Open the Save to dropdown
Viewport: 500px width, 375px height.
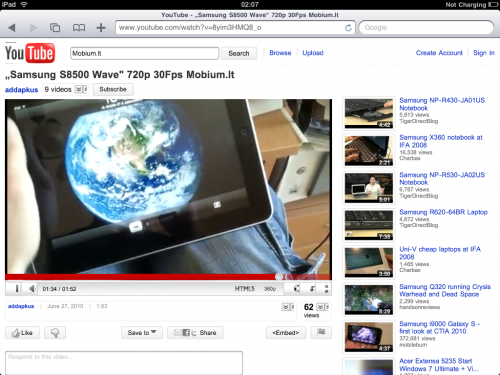click(x=142, y=333)
